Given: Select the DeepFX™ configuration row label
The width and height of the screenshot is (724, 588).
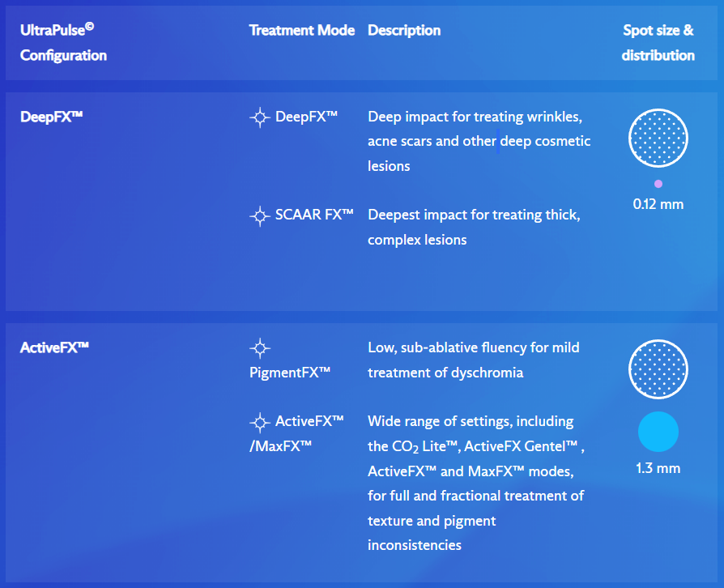Looking at the screenshot, I should [52, 117].
